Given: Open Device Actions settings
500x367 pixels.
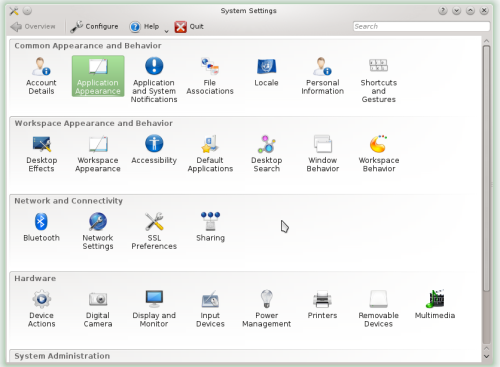Looking at the screenshot, I should 41,309.
